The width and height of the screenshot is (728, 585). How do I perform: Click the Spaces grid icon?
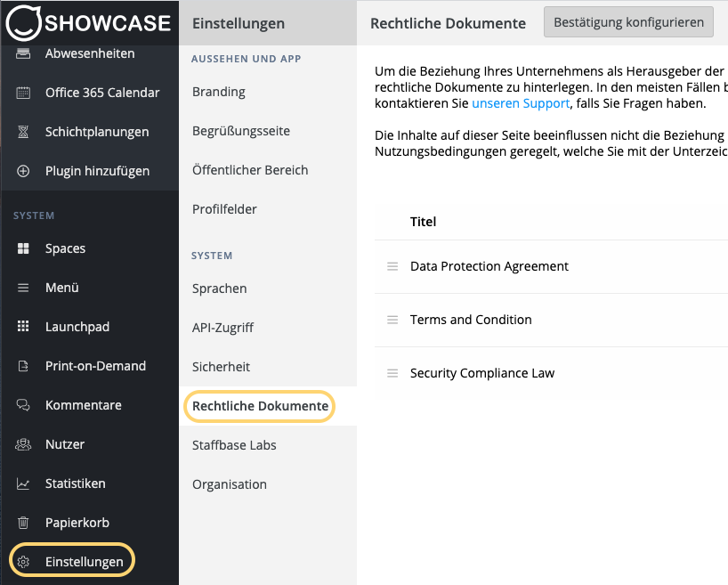coord(23,248)
